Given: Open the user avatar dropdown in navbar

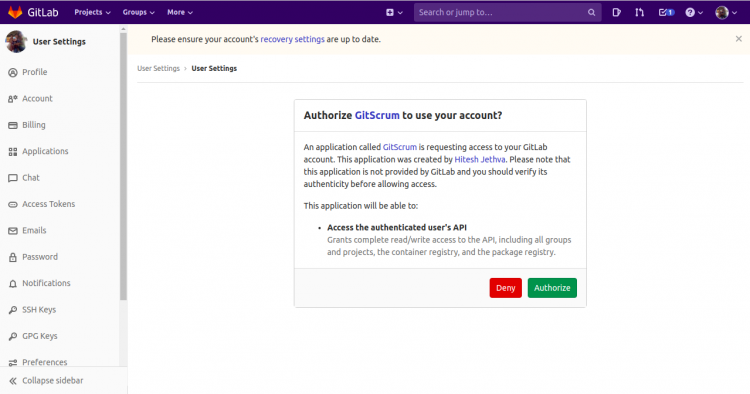Looking at the screenshot, I should pos(726,12).
